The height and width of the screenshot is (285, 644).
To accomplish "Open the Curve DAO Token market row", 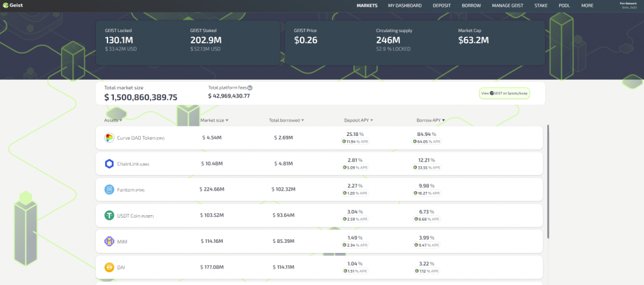I will point(319,138).
